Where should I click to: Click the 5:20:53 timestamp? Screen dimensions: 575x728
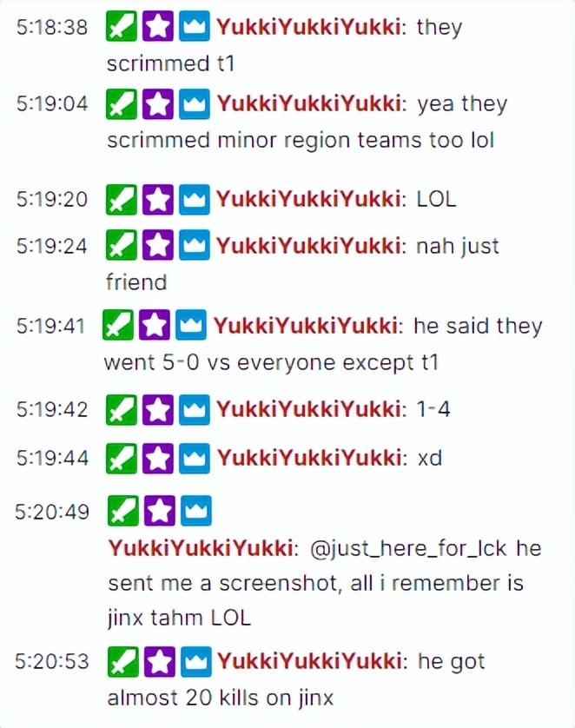pos(52,661)
